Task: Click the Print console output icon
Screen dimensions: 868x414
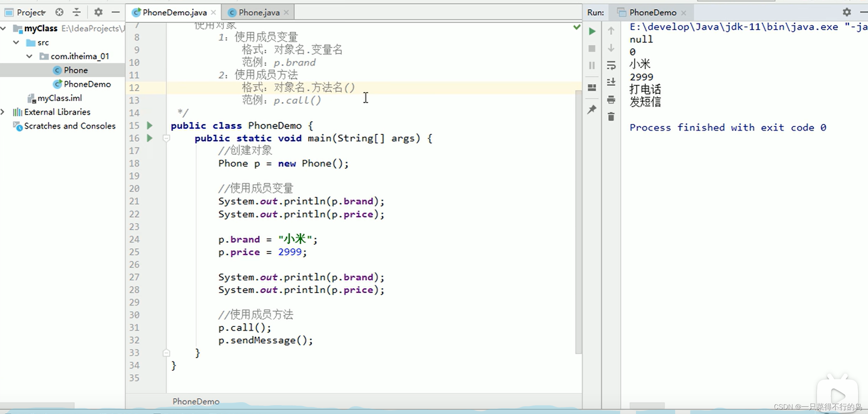Action: click(611, 100)
